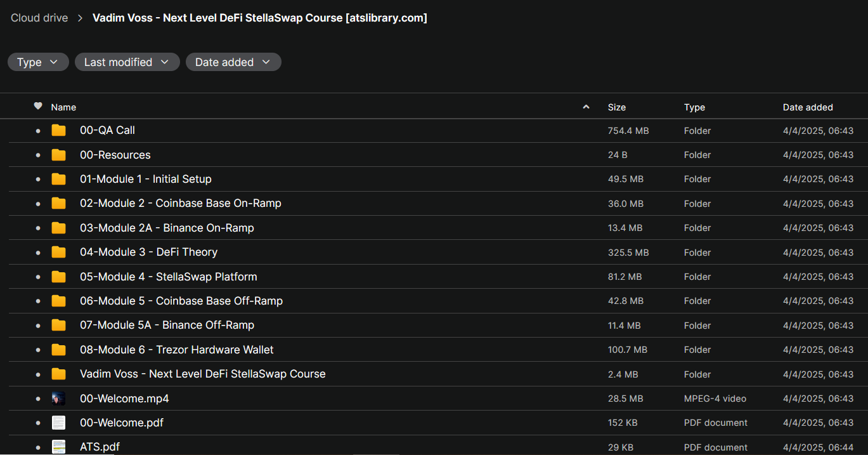
Task: Click the 04-Module 3 DeFi Theory folder icon
Action: [58, 253]
